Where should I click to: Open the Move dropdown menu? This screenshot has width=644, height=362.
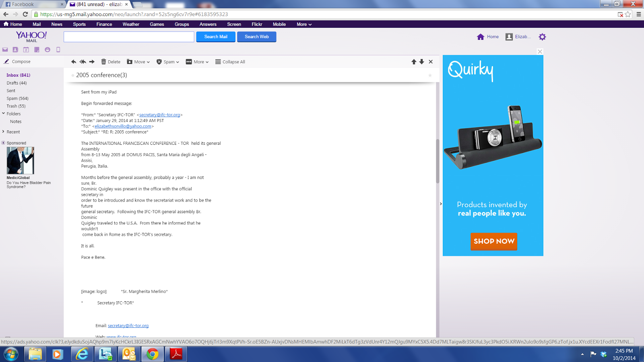[x=138, y=62]
